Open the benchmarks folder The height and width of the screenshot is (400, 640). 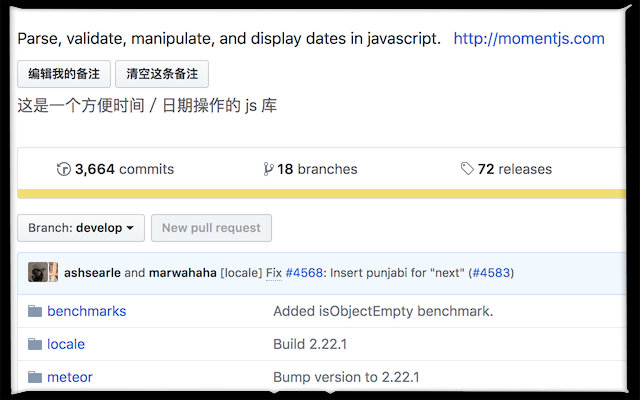point(87,311)
